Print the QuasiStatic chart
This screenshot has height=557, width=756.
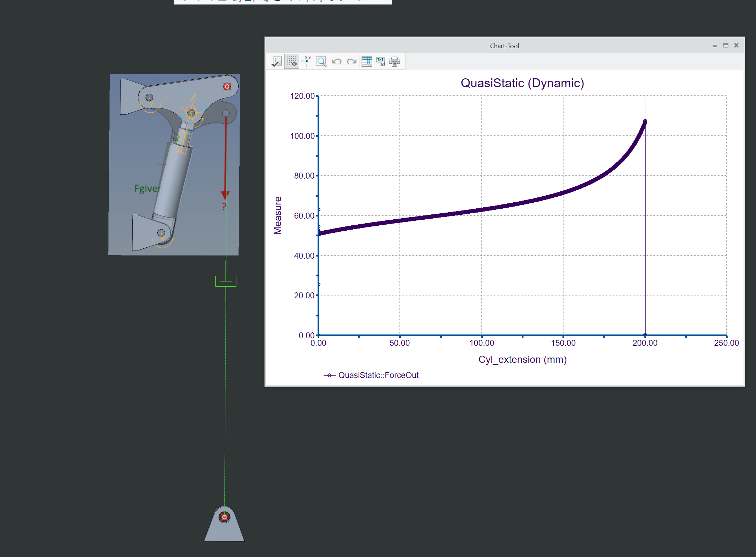[x=394, y=61]
